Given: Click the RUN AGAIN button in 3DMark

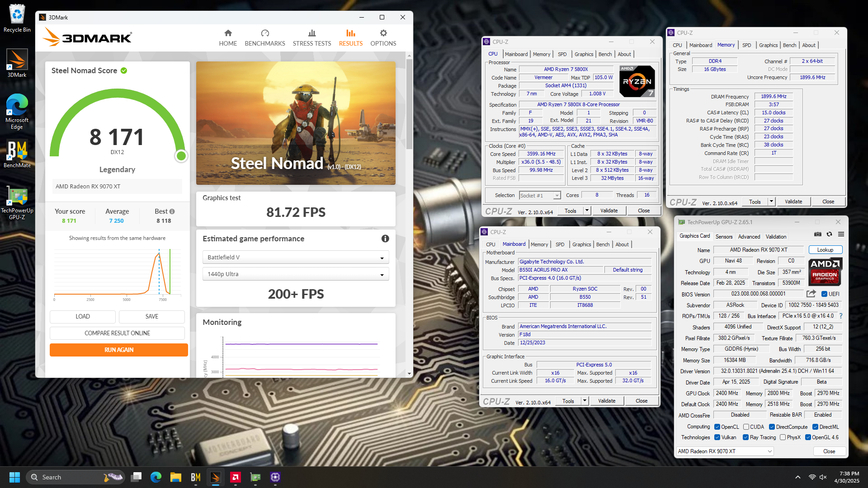Looking at the screenshot, I should [119, 350].
